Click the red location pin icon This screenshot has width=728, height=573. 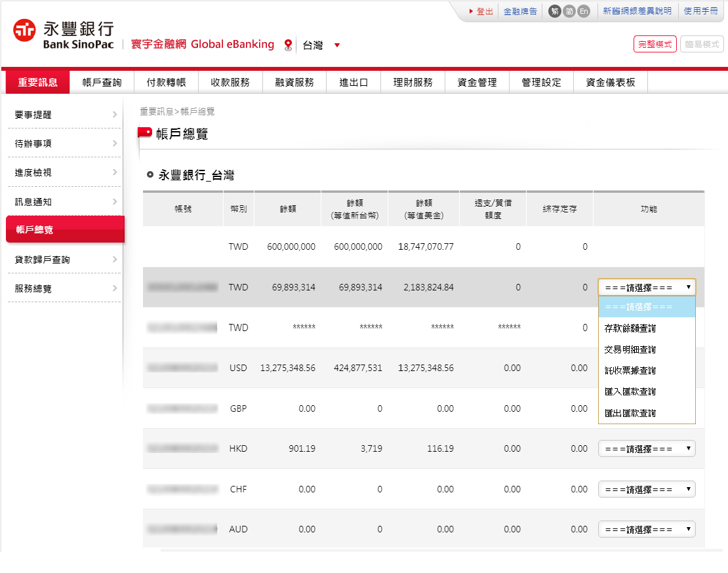[289, 45]
